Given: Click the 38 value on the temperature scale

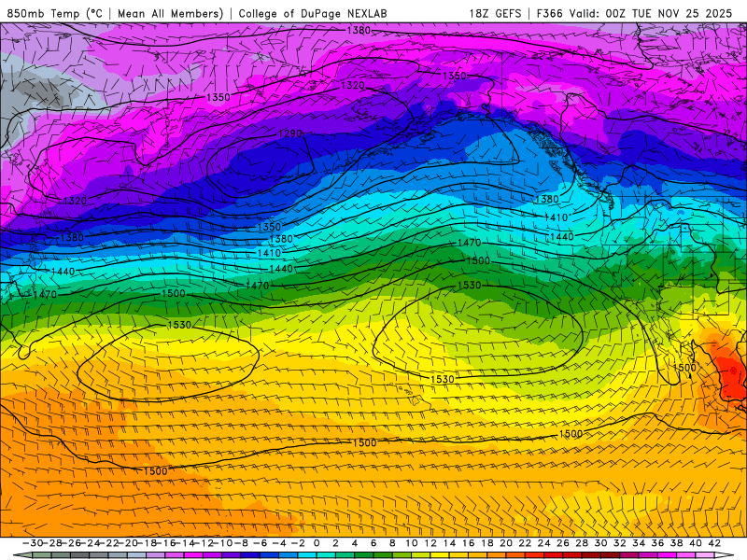Looking at the screenshot, I should click(677, 543).
